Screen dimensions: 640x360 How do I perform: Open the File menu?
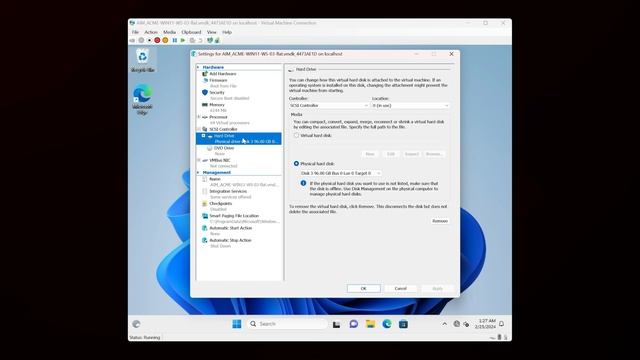135,32
